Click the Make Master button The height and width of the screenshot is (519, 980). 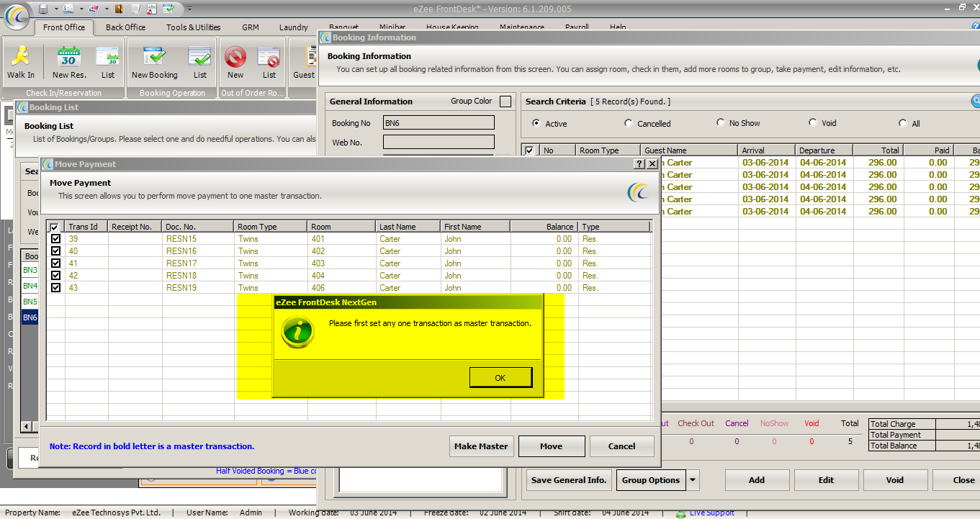click(x=481, y=446)
